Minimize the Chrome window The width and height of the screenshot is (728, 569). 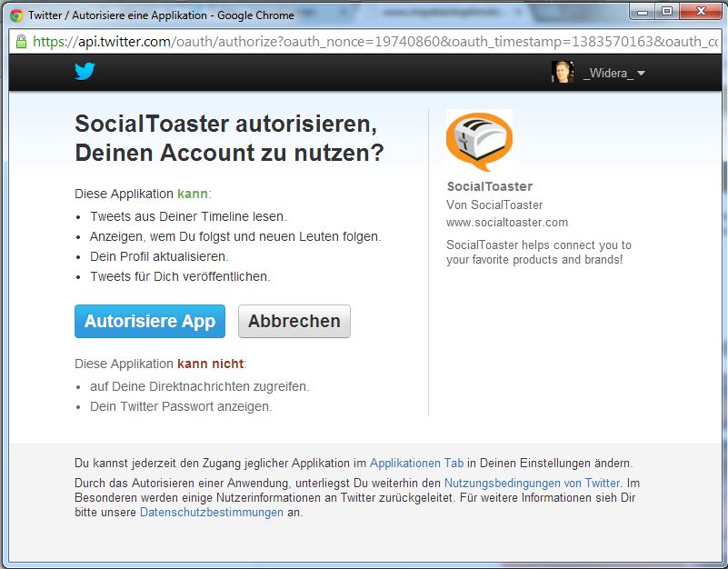click(x=643, y=12)
